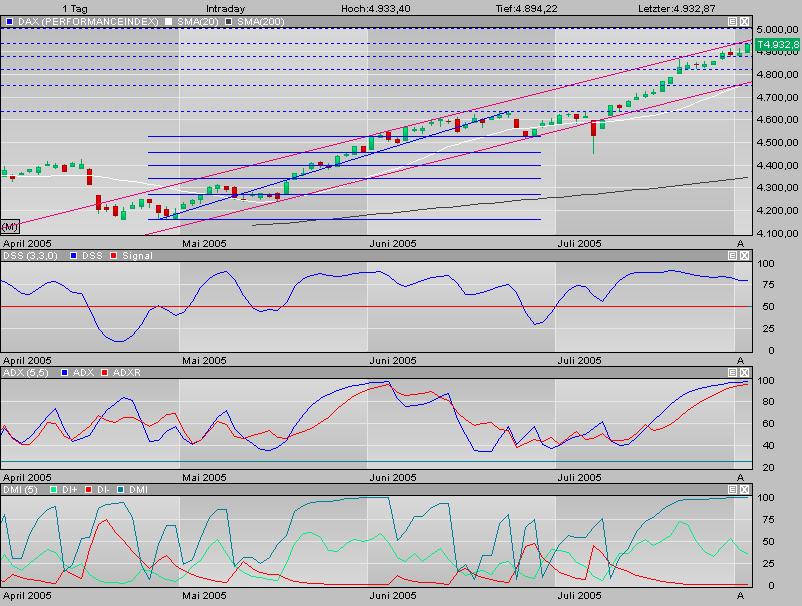Select the DAX (PERFORMANCEINDEX) title label
Screen dimensions: 802x606
(88, 22)
